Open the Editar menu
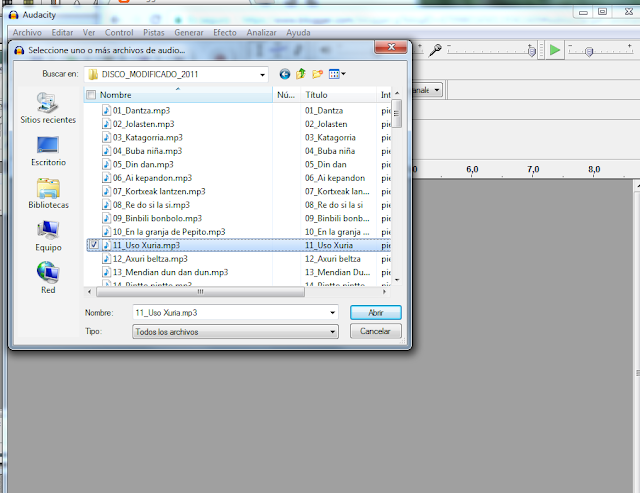The width and height of the screenshot is (640, 493). click(62, 33)
